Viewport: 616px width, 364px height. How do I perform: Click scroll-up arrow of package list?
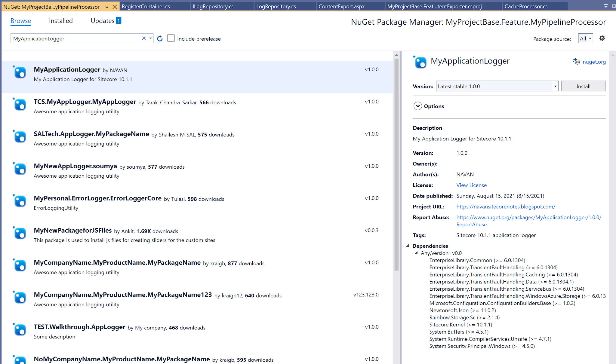tap(396, 55)
